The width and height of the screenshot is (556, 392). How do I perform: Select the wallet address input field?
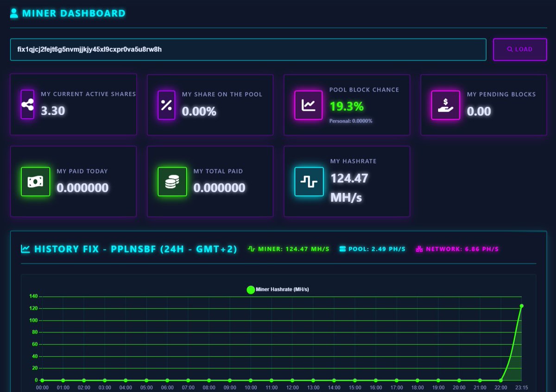pyautogui.click(x=250, y=49)
